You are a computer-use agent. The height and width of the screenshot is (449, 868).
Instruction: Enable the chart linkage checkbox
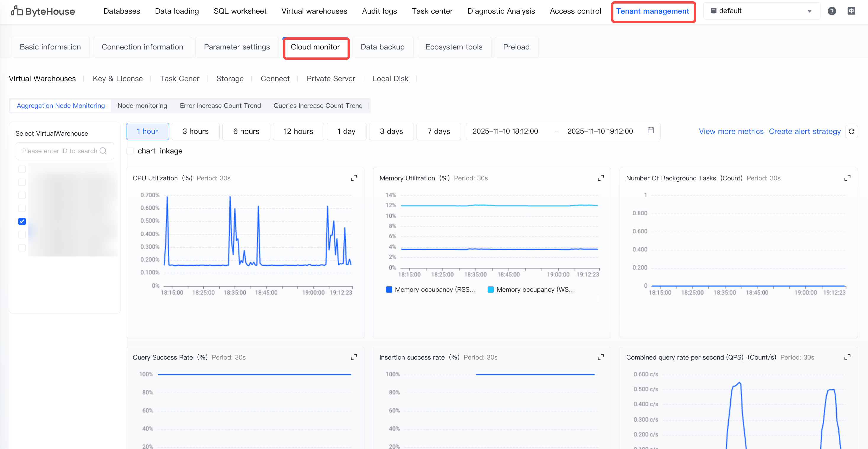click(130, 151)
